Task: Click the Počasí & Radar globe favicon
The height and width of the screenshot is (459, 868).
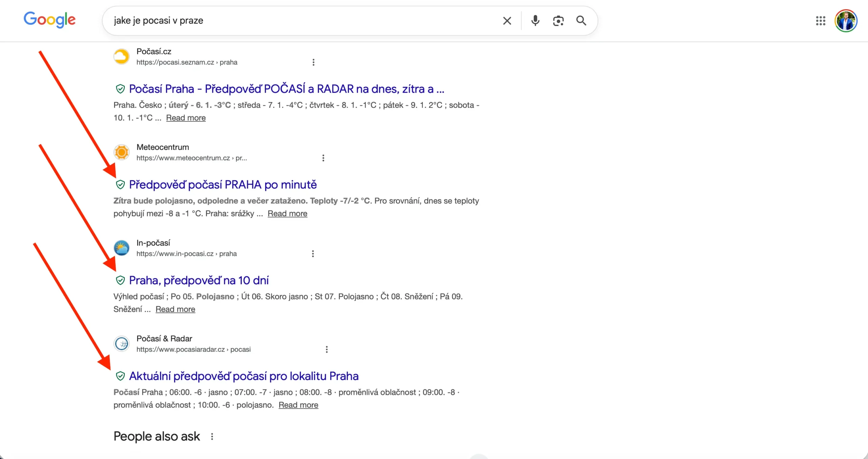Action: 121,343
